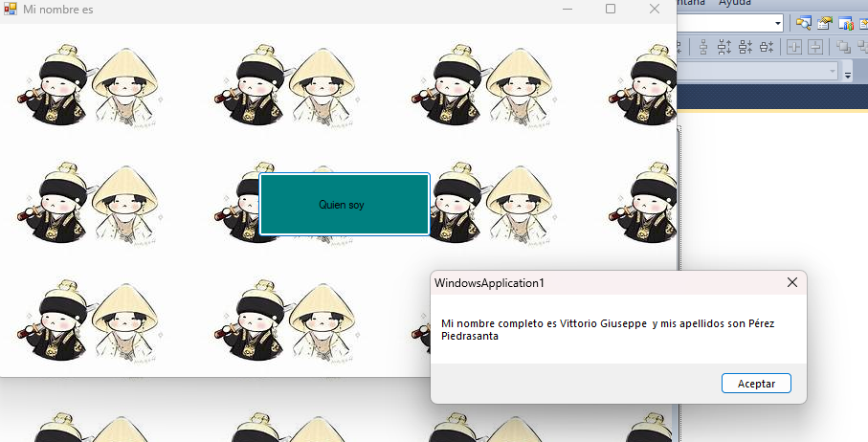Screen dimensions: 868x442
Task: Maximize the Mi nombre es window
Action: pos(611,9)
